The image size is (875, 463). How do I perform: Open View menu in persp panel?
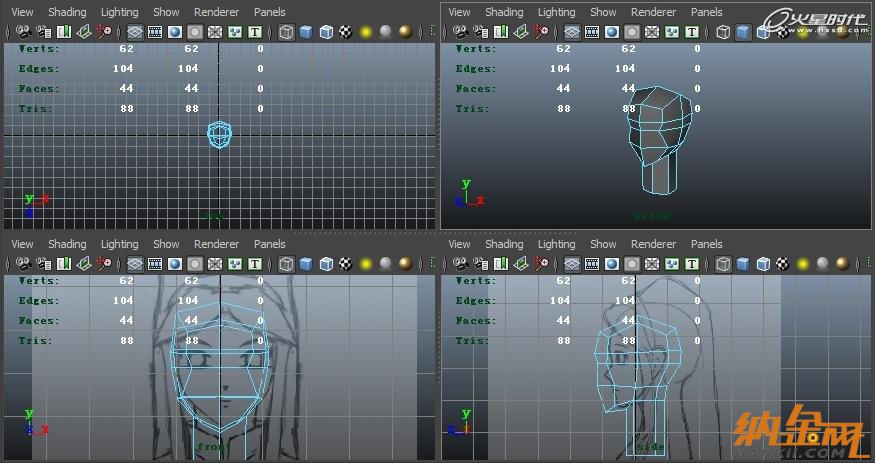click(459, 12)
